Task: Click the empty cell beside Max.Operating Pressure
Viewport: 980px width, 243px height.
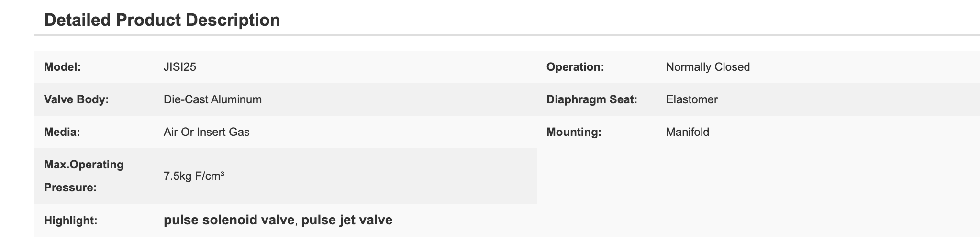Action: point(758,176)
